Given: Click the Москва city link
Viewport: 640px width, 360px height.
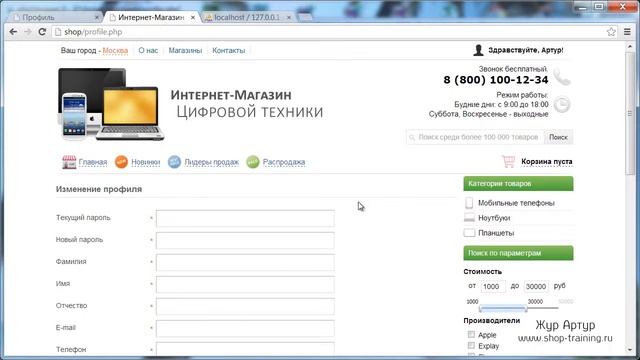Looking at the screenshot, I should coord(115,51).
